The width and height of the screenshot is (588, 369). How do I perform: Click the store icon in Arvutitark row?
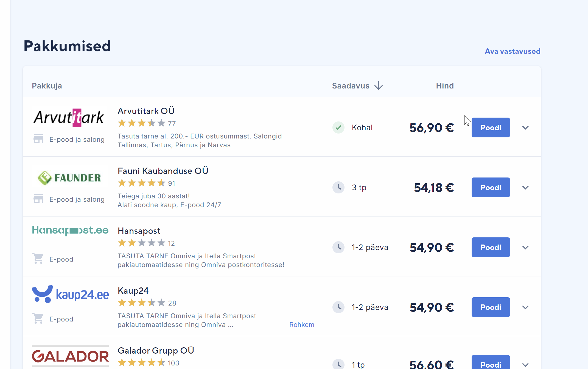pyautogui.click(x=38, y=139)
